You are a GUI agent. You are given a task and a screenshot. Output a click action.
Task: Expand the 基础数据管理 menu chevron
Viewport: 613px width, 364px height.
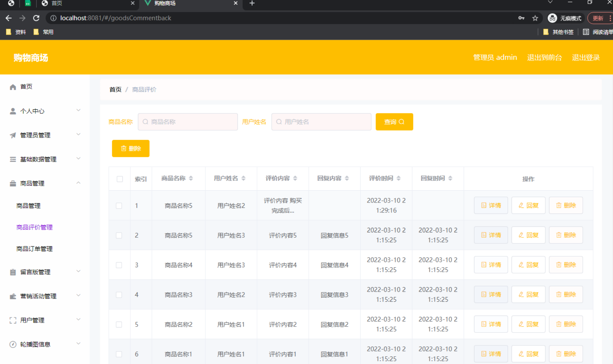[79, 158]
